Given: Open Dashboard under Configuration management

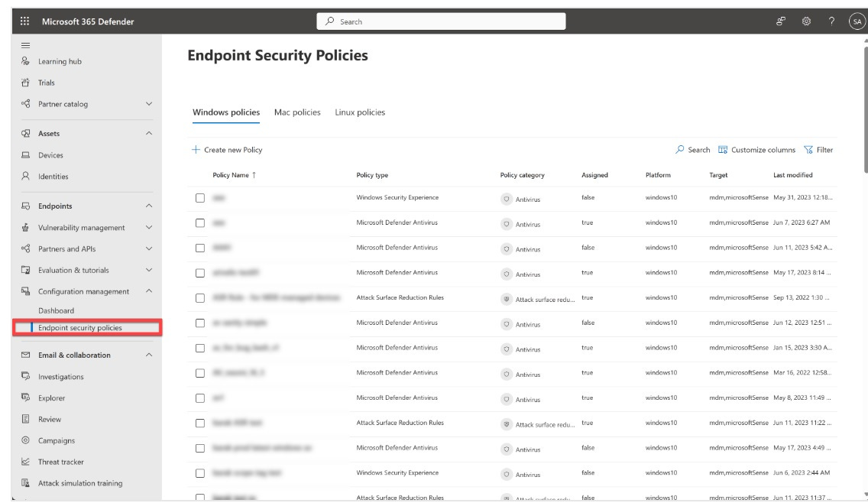Looking at the screenshot, I should (56, 311).
